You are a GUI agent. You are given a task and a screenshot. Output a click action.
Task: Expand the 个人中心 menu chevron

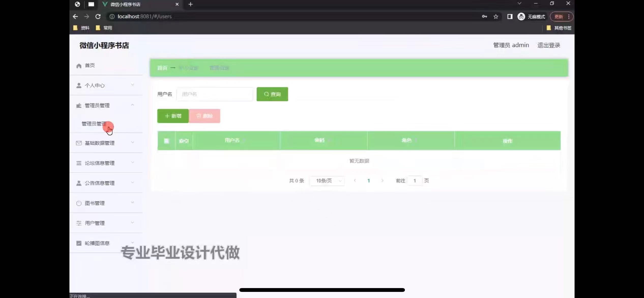133,85
